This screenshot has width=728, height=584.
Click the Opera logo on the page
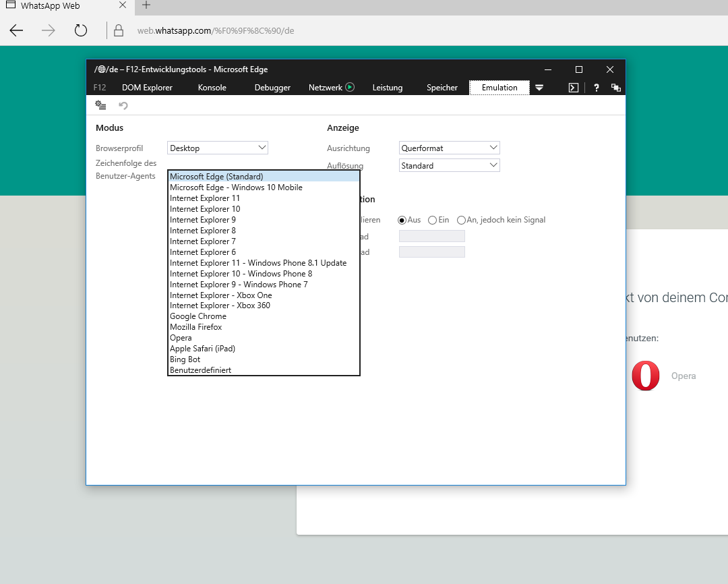click(645, 376)
